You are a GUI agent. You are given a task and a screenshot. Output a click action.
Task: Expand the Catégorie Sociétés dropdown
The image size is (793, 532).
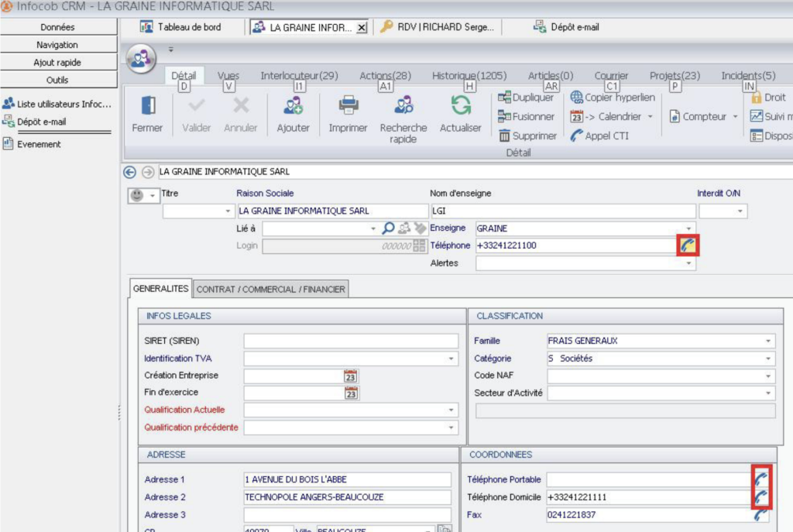coord(768,359)
